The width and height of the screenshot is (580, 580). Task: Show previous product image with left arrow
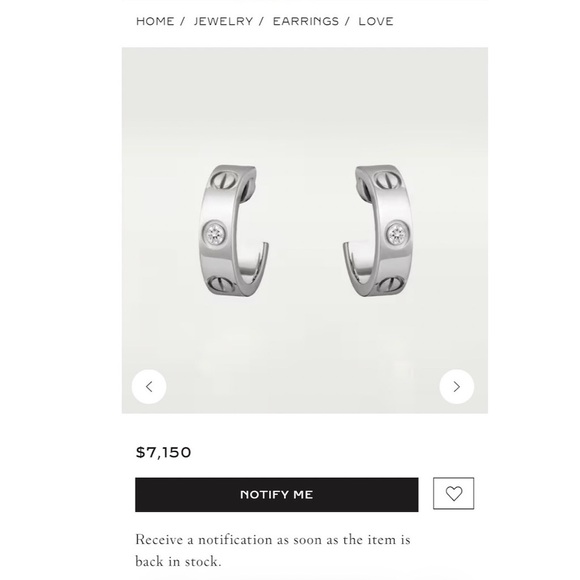149,387
